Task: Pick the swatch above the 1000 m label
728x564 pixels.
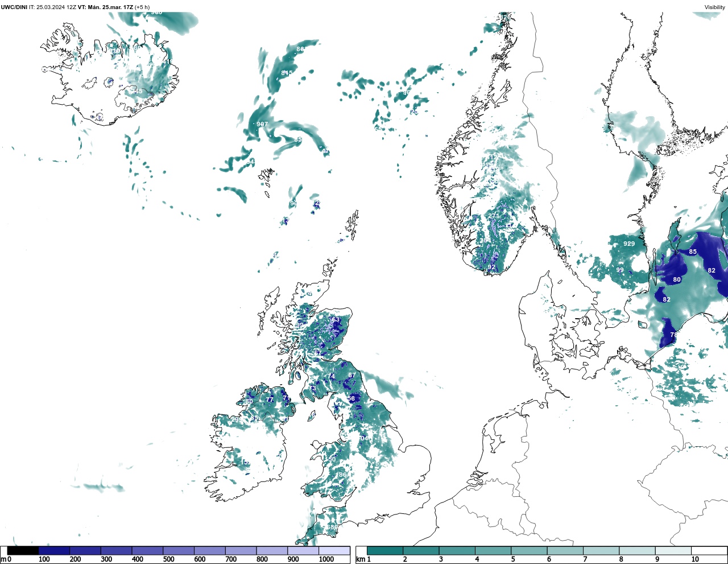Action: pos(334,550)
